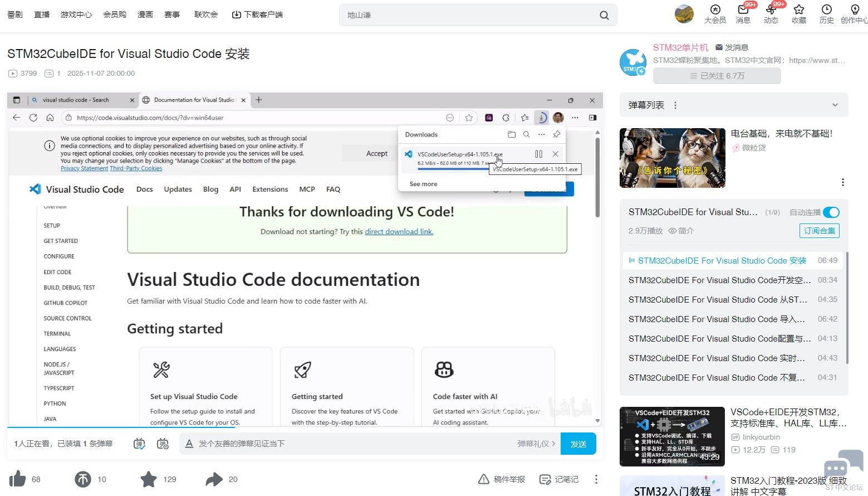The height and width of the screenshot is (496, 868).
Task: Play the playlist episode lasting 04:13
Action: click(733, 338)
